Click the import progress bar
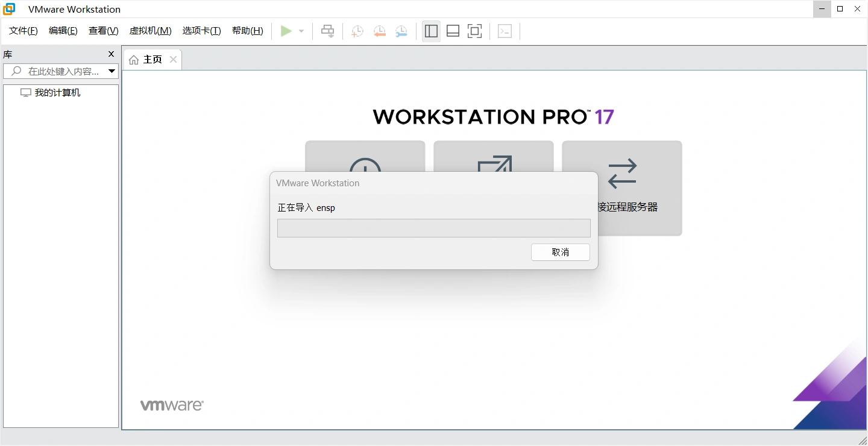 [433, 228]
